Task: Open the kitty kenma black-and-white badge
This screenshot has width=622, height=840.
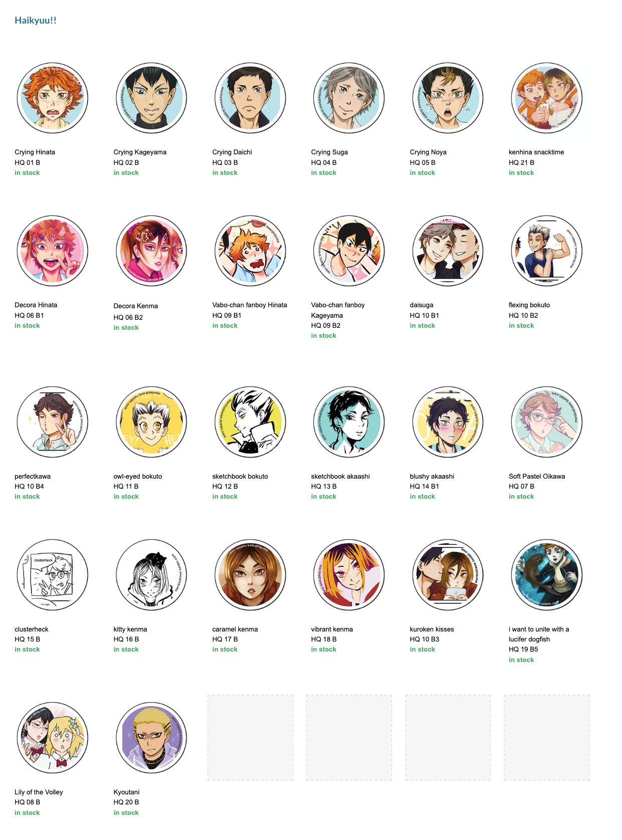Action: click(151, 575)
